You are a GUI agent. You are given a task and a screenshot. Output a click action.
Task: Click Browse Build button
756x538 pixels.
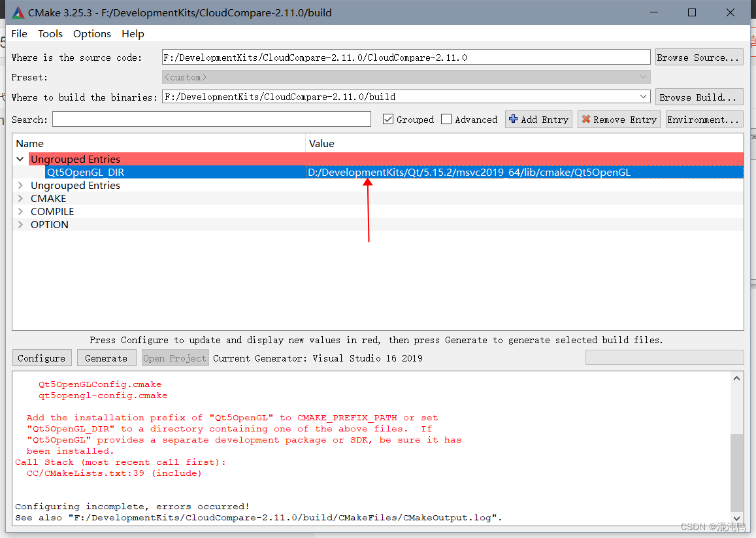(699, 97)
